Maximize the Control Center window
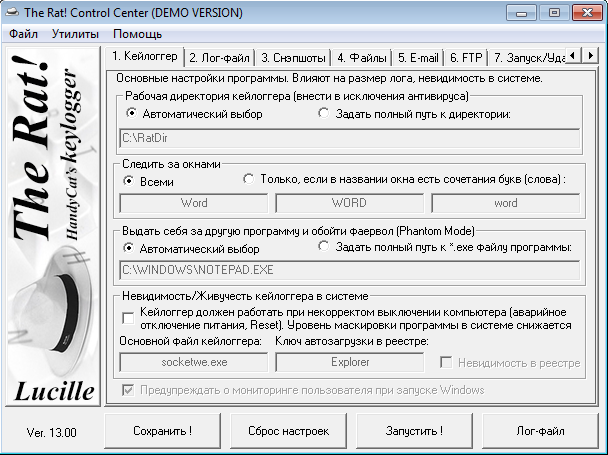This screenshot has width=608, height=455. [554, 13]
